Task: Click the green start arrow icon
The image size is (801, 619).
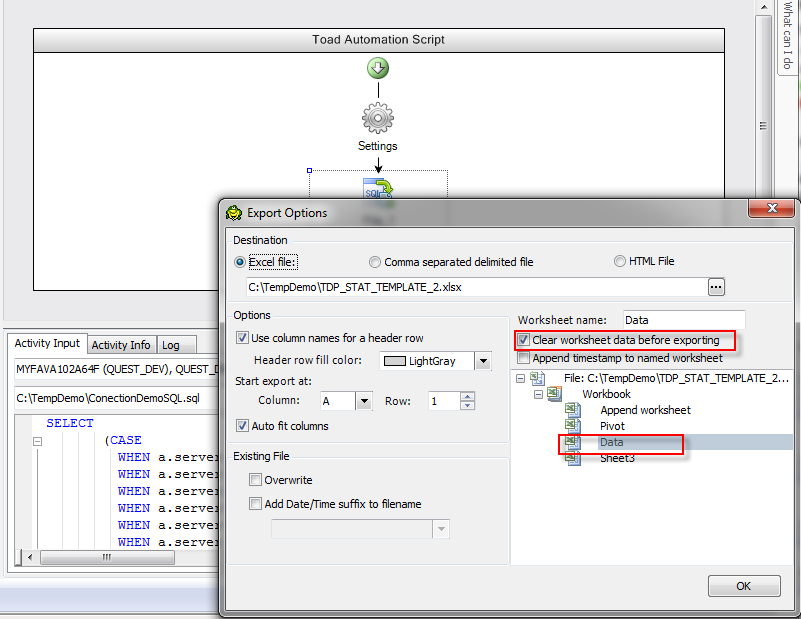Action: 378,68
